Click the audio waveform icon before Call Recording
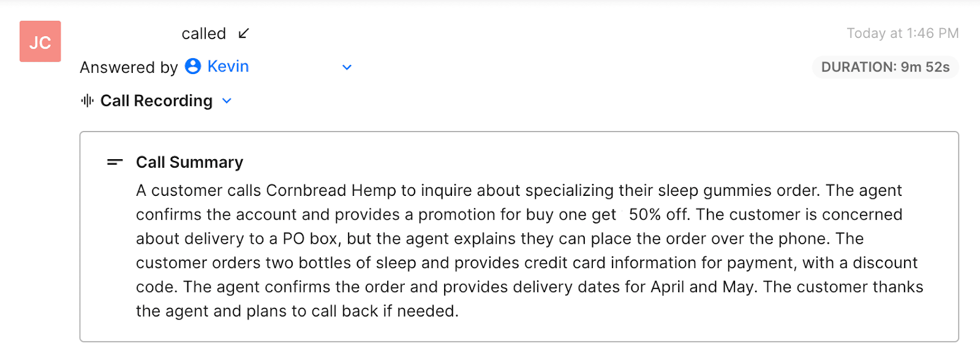Viewport: 980px width, 363px height. tap(88, 100)
